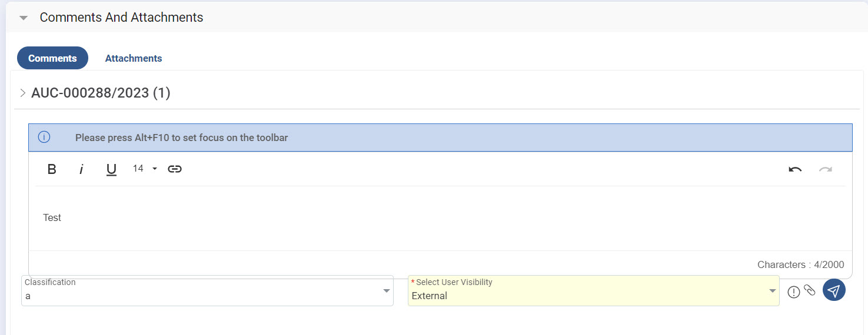Viewport: 868px width, 335px height.
Task: Send the comment with the paper plane button
Action: tap(834, 290)
